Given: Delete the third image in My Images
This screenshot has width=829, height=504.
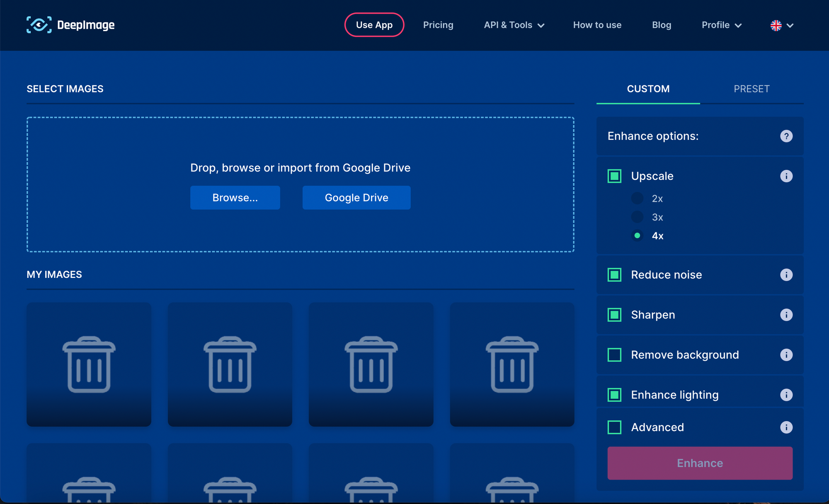Looking at the screenshot, I should pyautogui.click(x=371, y=364).
